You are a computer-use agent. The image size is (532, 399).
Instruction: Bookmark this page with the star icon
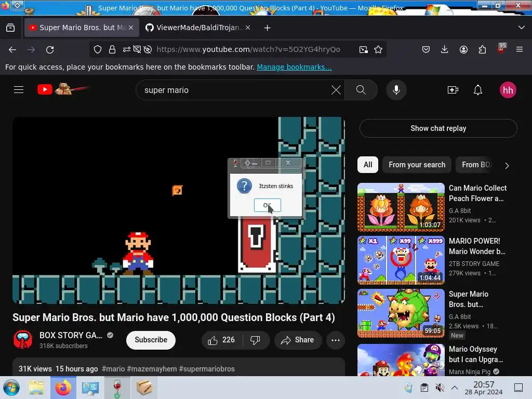click(x=378, y=49)
